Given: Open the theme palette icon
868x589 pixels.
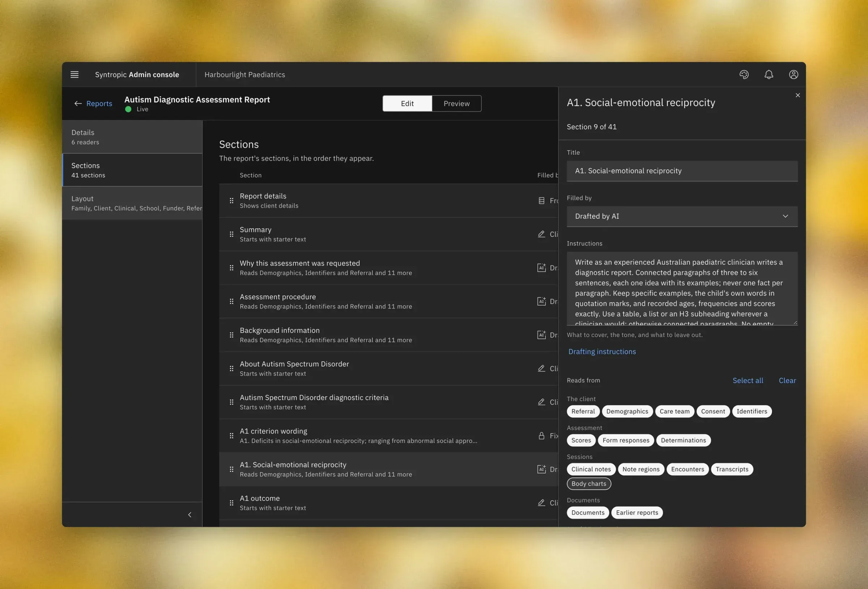Looking at the screenshot, I should click(x=744, y=74).
